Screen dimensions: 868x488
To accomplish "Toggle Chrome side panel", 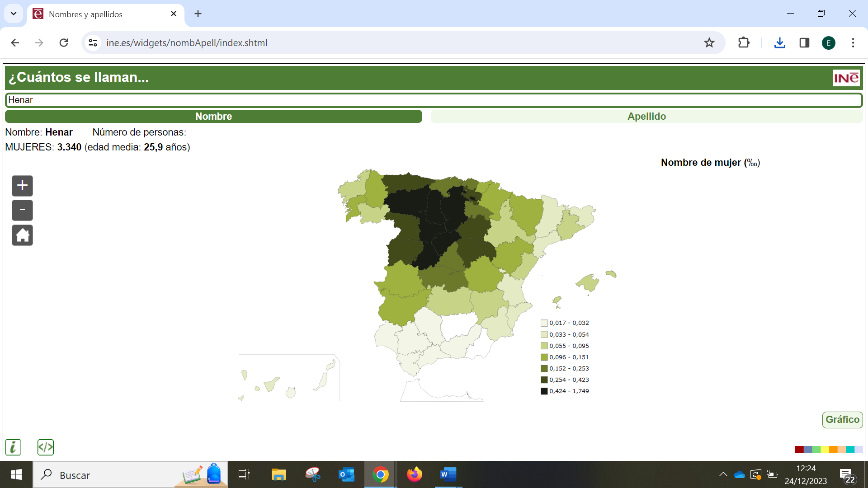I will (804, 43).
